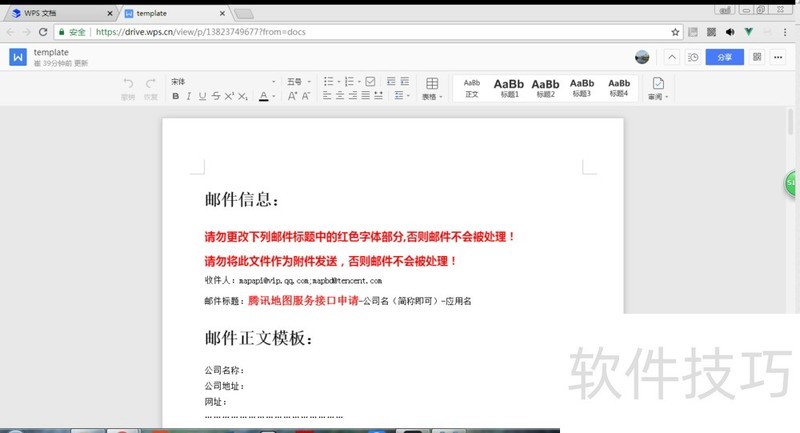Image resolution: width=800 pixels, height=433 pixels.
Task: Align text to the left
Action: click(327, 95)
